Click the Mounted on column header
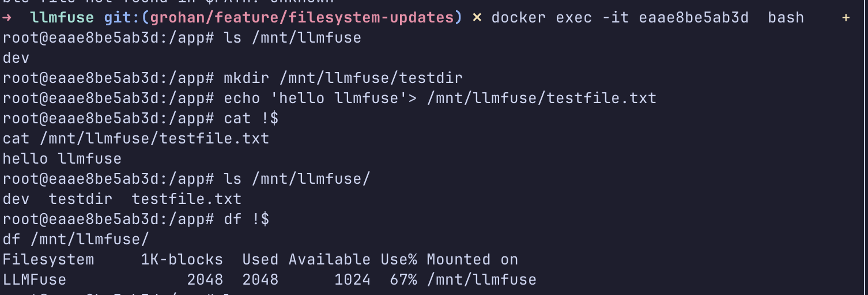 pyautogui.click(x=472, y=259)
